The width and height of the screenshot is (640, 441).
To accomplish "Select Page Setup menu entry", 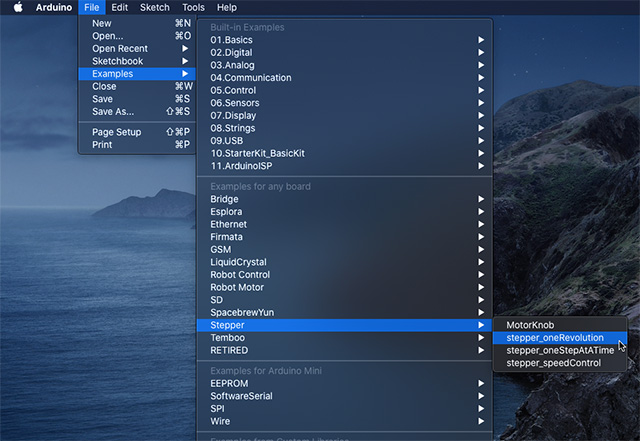I will 117,132.
